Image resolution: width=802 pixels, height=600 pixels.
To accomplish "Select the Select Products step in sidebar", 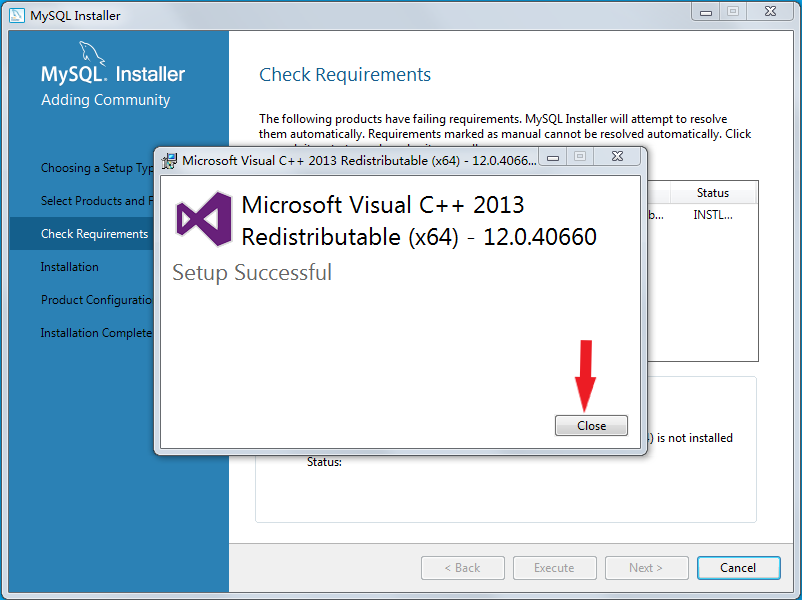I will pos(97,201).
